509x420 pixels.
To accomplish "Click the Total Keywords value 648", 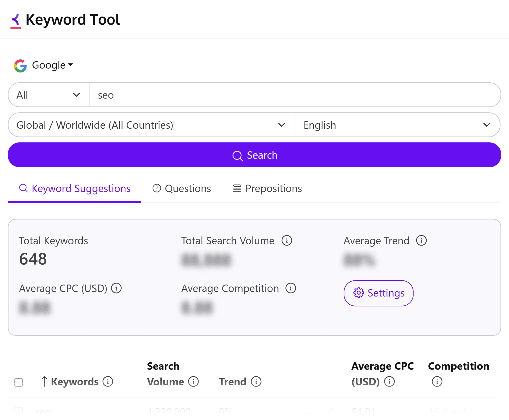I will point(33,259).
